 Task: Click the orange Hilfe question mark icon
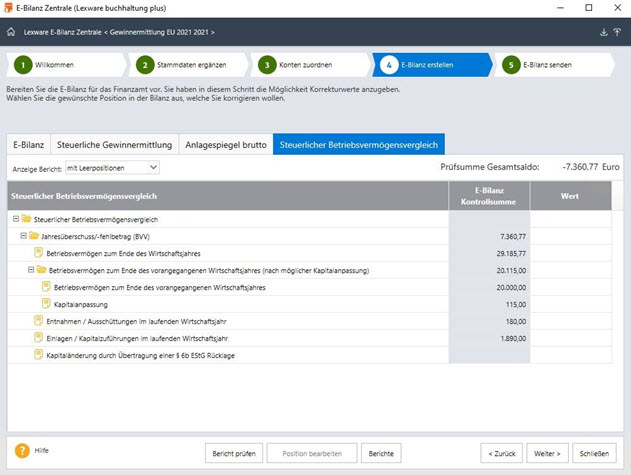point(22,450)
